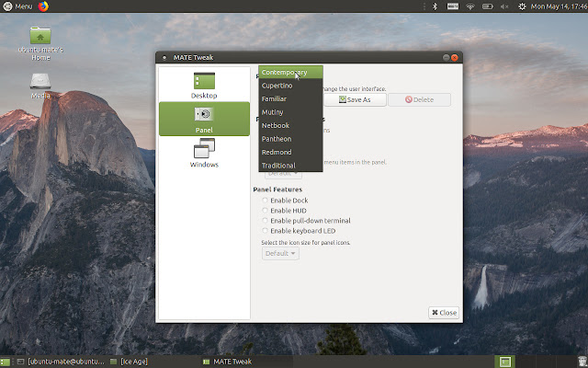
Task: Close MATE Tweak with the orange button
Action: [x=455, y=57]
